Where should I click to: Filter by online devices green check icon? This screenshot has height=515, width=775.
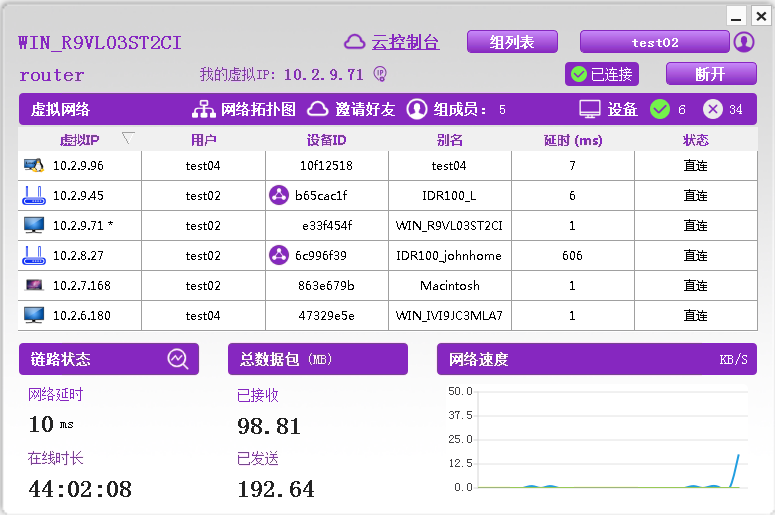660,109
